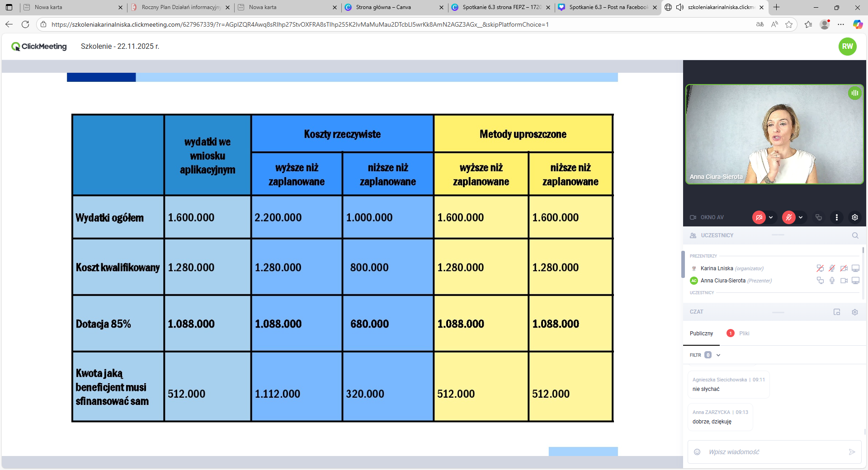Expand the microphone options dropdown arrow
The image size is (868, 470).
click(x=801, y=217)
